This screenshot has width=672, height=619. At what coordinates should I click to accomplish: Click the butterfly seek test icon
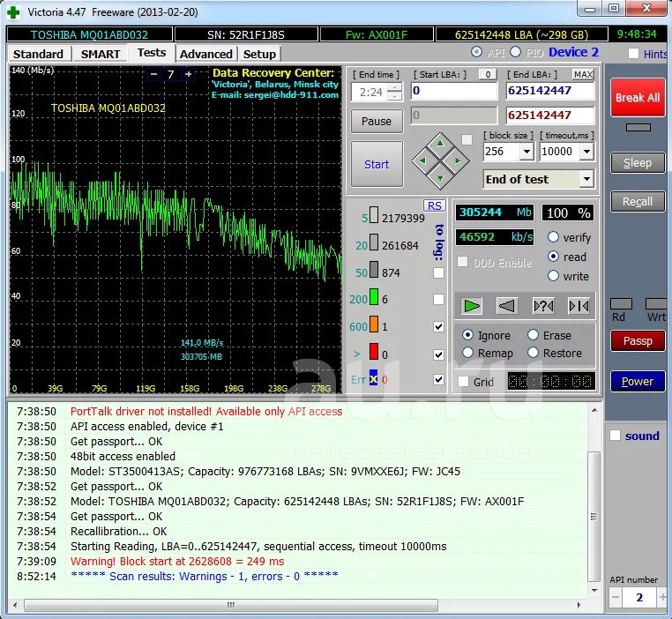pyautogui.click(x=579, y=306)
